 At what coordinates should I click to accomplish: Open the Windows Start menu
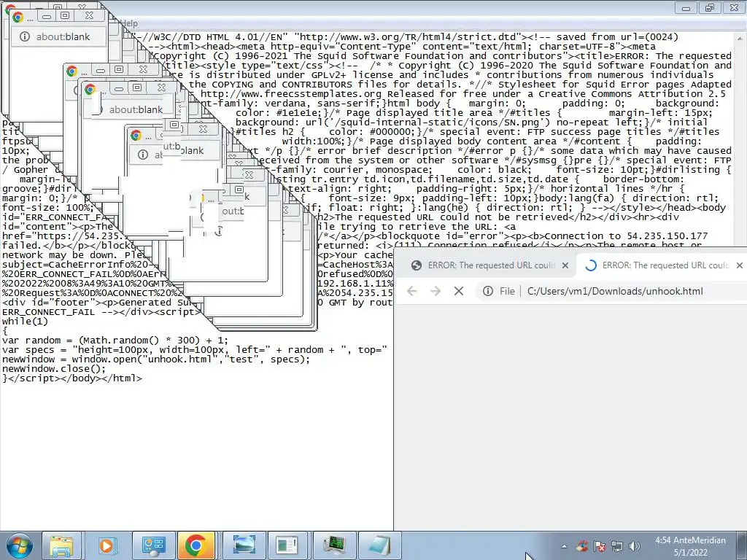(x=18, y=545)
